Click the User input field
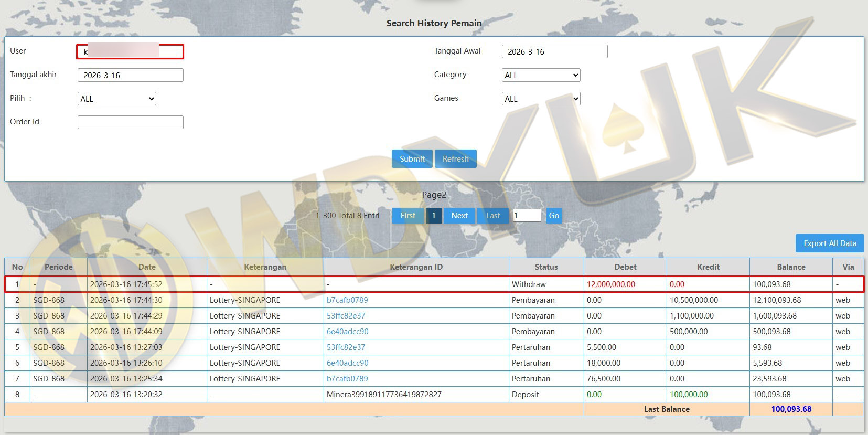This screenshot has height=435, width=868. (x=130, y=51)
